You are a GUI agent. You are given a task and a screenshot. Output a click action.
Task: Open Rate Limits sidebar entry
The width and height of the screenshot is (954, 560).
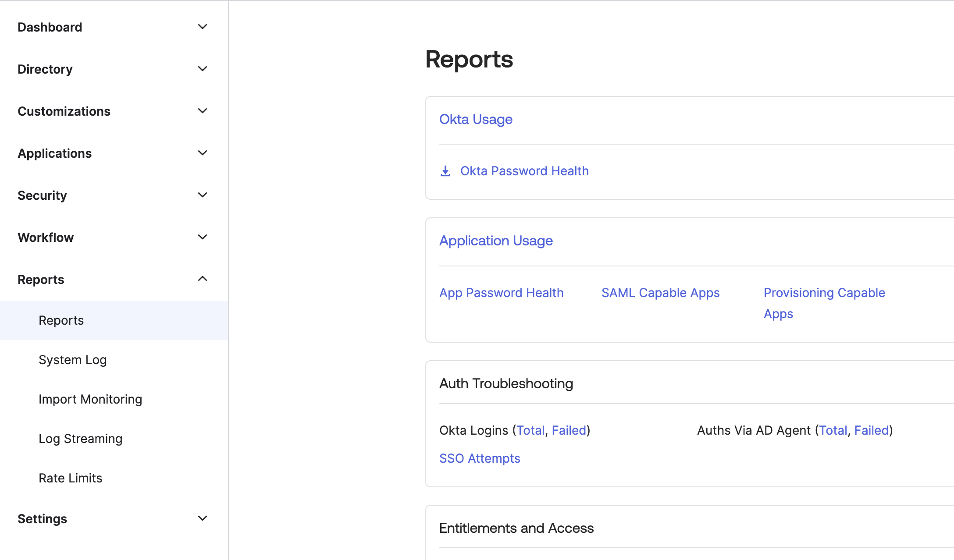coord(70,478)
